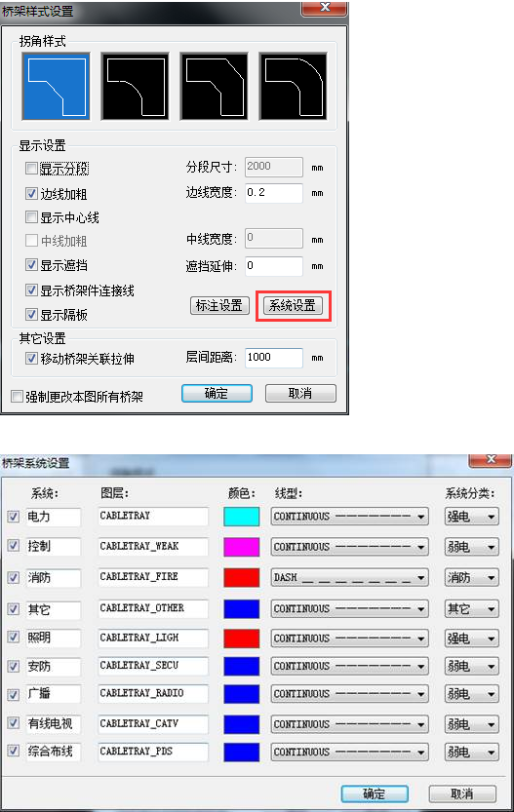Toggle the 综合布线 system row checkbox
This screenshot has width=514, height=812.
pyautogui.click(x=14, y=751)
